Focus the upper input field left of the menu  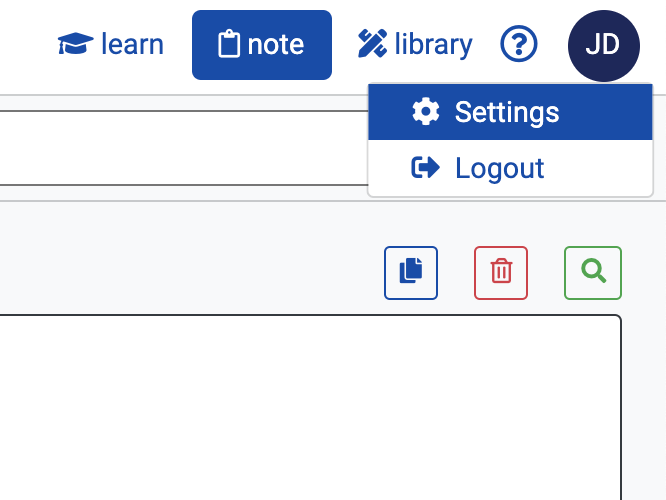click(184, 148)
